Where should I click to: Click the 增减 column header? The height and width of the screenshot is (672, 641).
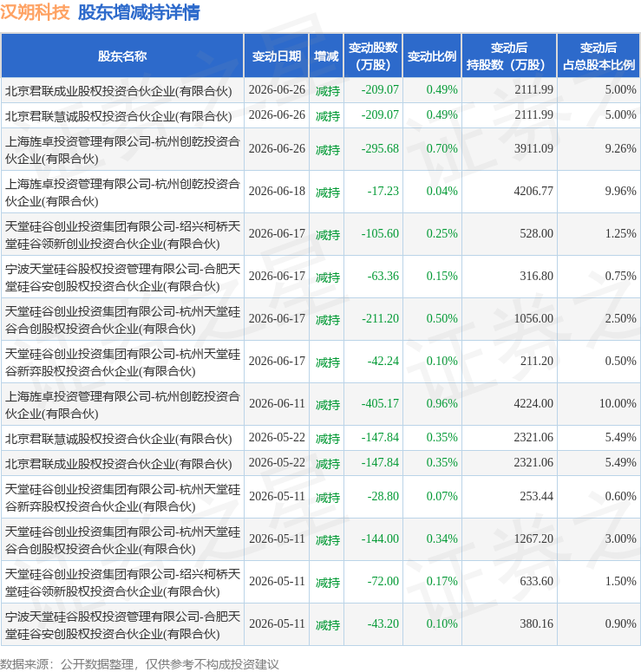326,56
